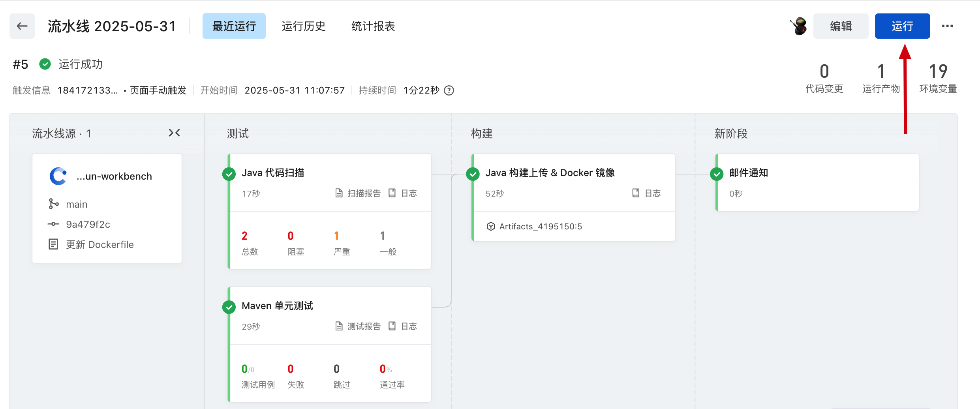Click the back arrow button
Image resolution: width=980 pixels, height=409 pixels.
pos(22,26)
